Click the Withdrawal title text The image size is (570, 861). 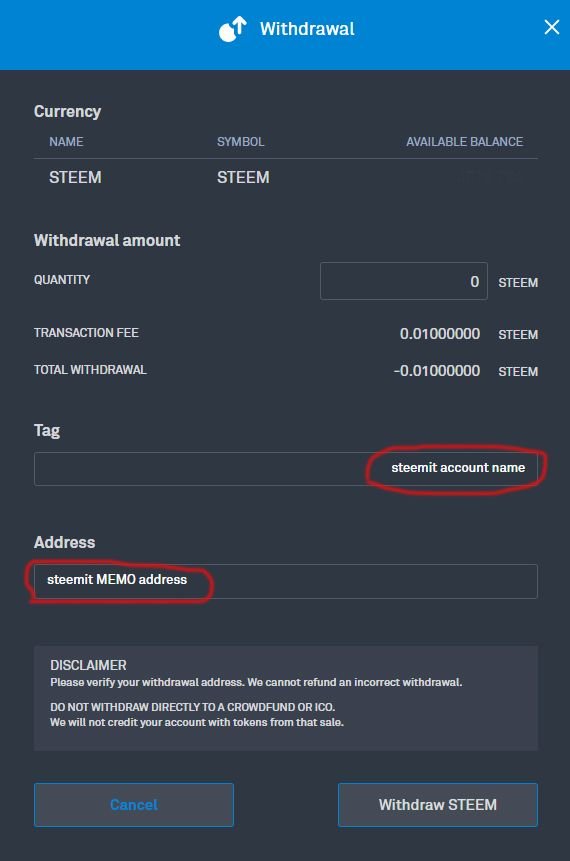coord(307,29)
